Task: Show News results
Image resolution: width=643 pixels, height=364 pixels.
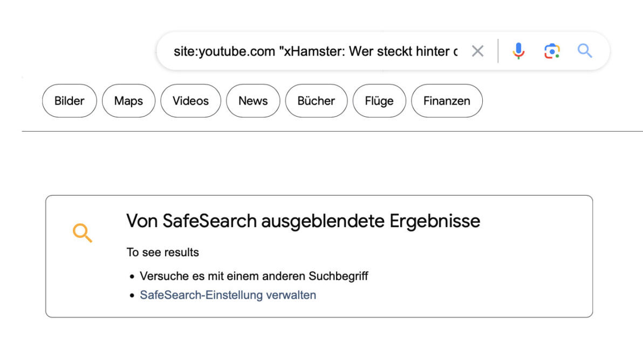Action: coord(253,101)
